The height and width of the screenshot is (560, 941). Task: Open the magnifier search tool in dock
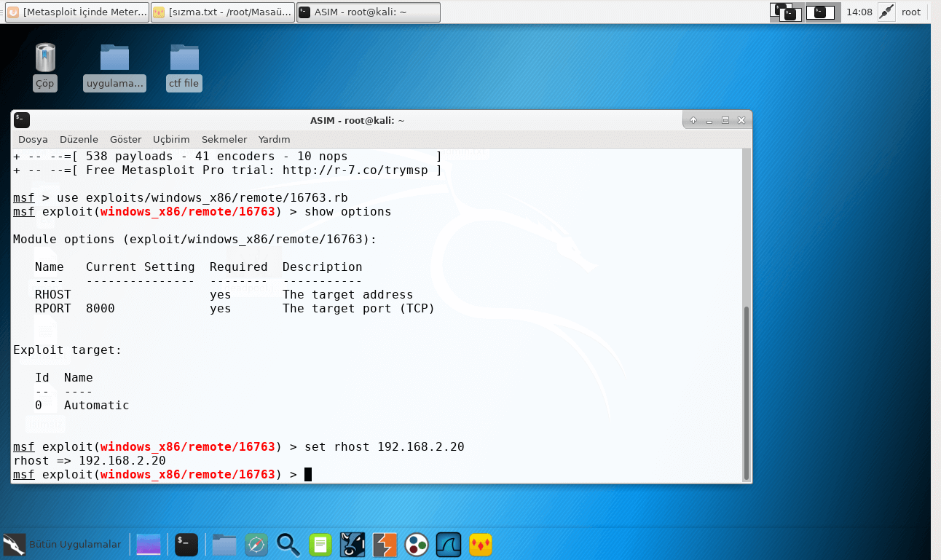(x=288, y=544)
